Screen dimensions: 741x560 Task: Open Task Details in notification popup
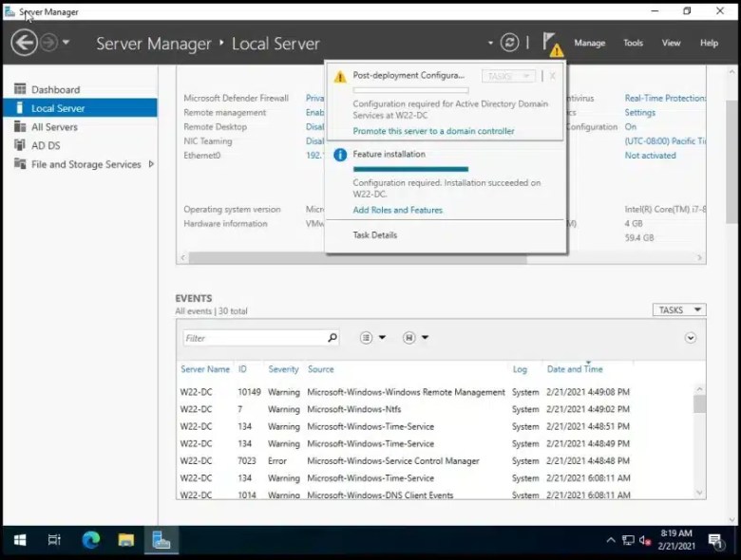(374, 234)
